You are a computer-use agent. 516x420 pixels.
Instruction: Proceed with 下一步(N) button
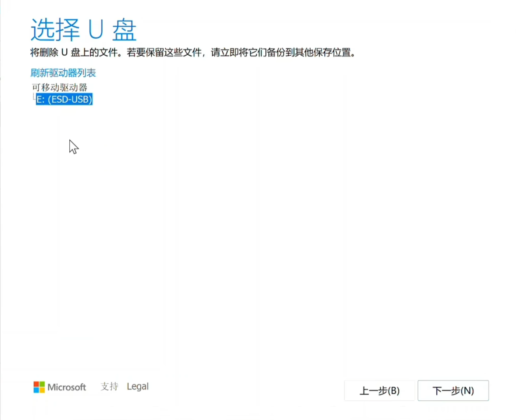coord(453,391)
